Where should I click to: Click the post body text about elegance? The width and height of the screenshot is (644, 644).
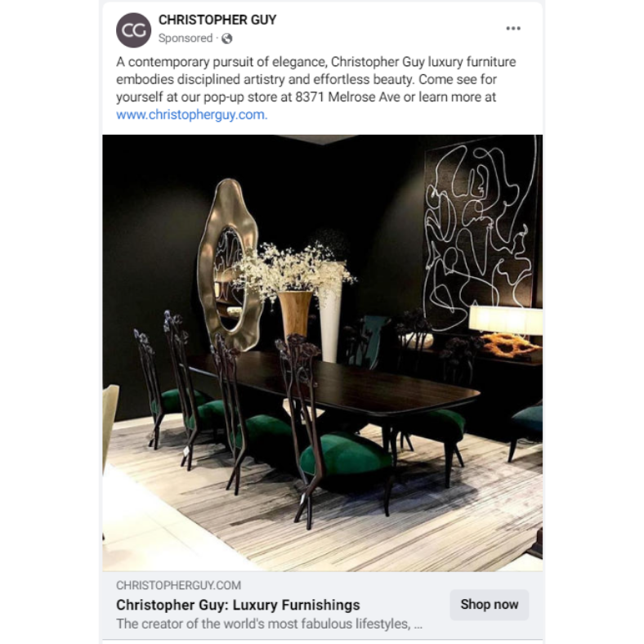click(315, 79)
